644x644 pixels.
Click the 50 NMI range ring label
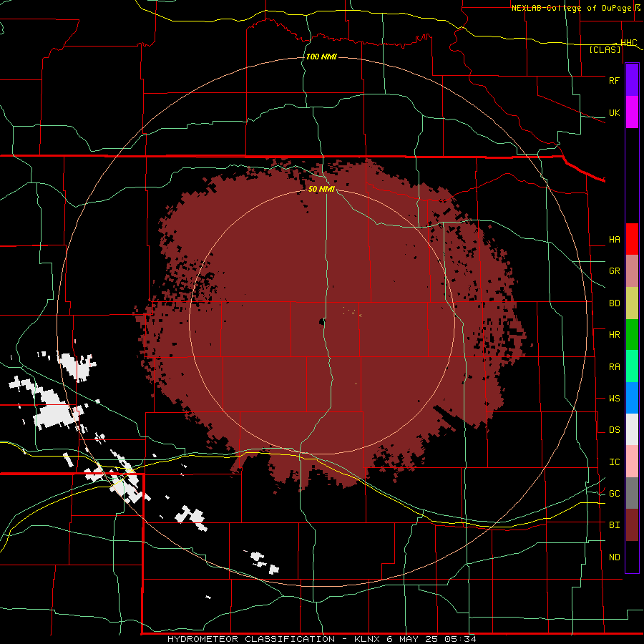(321, 189)
